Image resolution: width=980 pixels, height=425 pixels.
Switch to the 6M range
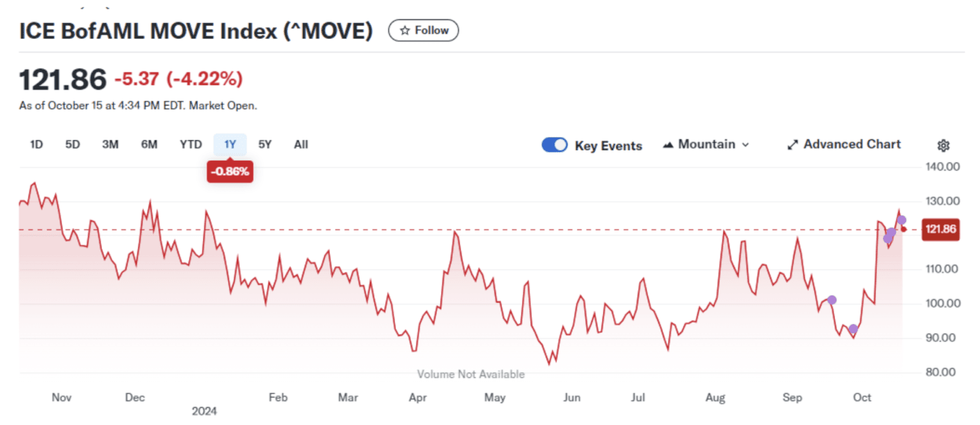[x=149, y=145]
